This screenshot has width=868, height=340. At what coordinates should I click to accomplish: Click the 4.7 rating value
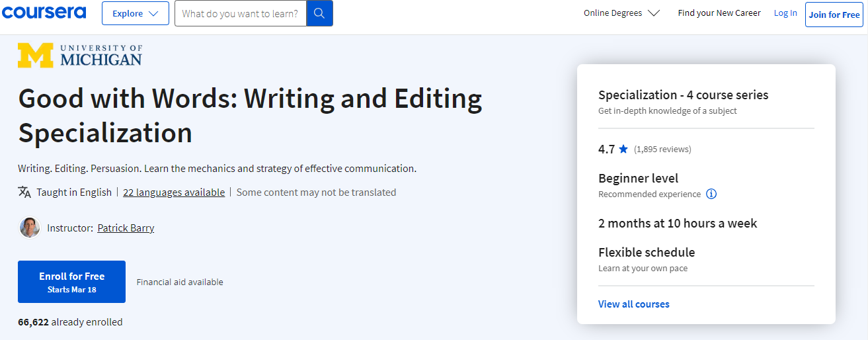tap(606, 149)
